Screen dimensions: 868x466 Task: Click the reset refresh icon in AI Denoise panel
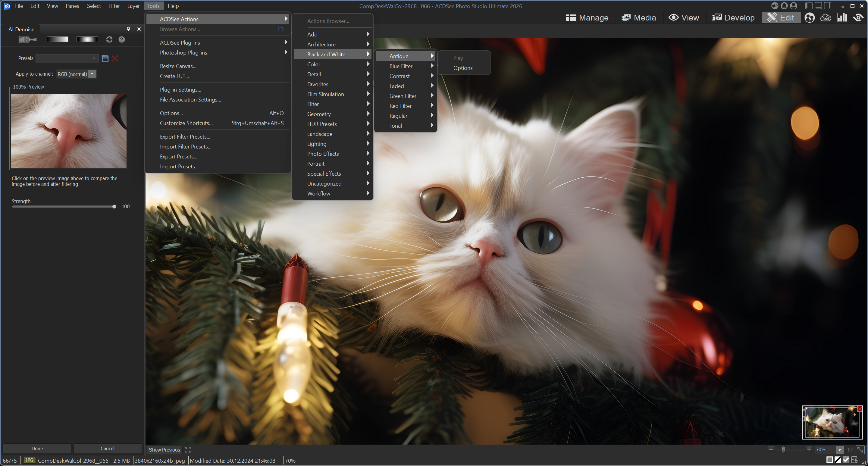[109, 39]
